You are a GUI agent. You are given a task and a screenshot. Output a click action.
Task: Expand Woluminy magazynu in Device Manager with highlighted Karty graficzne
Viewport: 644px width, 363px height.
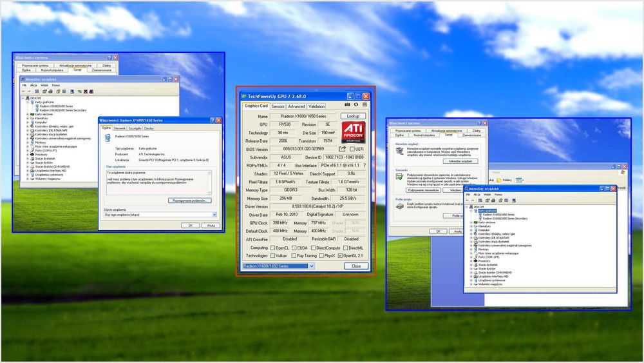pyautogui.click(x=471, y=284)
